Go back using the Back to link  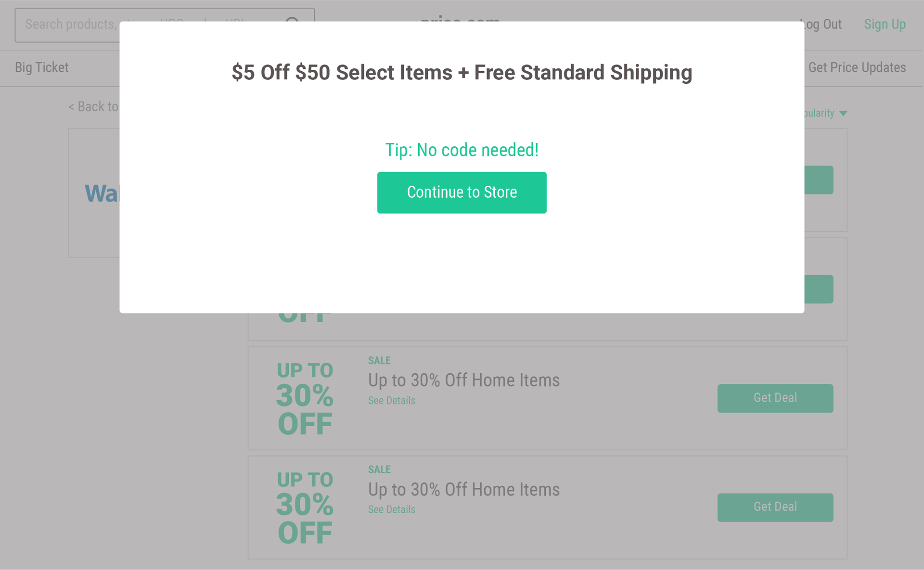coord(94,106)
